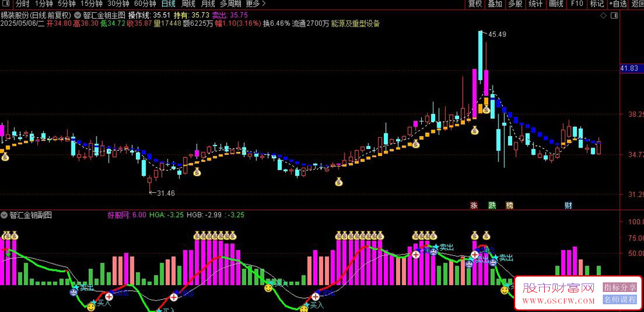644x312 pixels.
Task: Click the 复权 adjustment button
Action: [475, 4]
